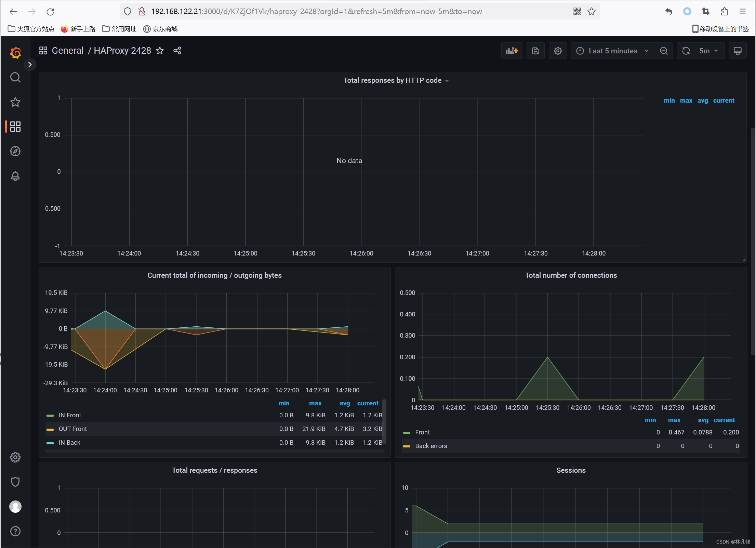The image size is (756, 548).
Task: Change the IN Back cyan color swatch
Action: [x=50, y=443]
